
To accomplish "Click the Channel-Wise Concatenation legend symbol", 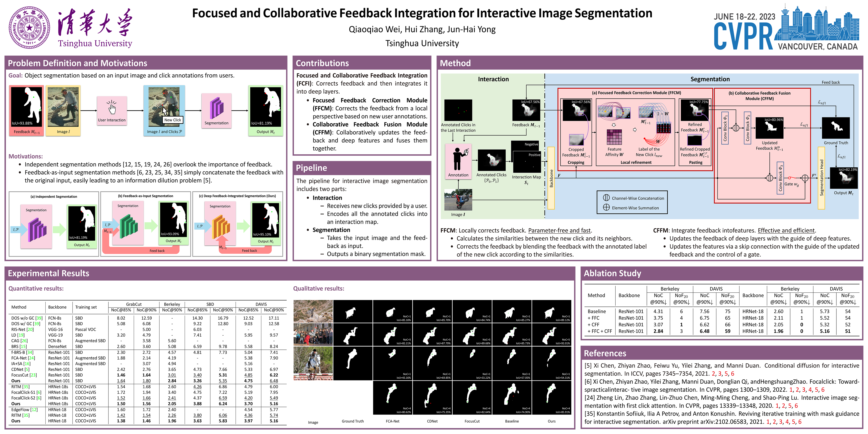I will pos(606,198).
